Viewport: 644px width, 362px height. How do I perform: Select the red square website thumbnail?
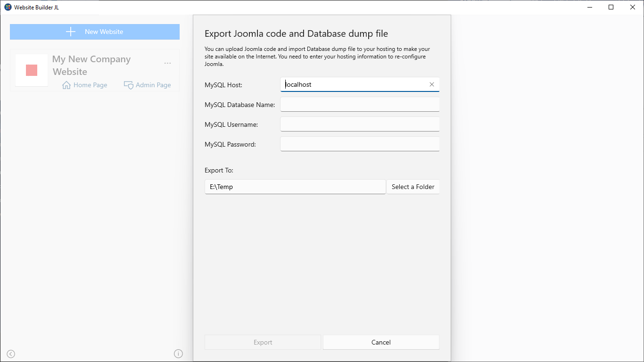point(32,70)
